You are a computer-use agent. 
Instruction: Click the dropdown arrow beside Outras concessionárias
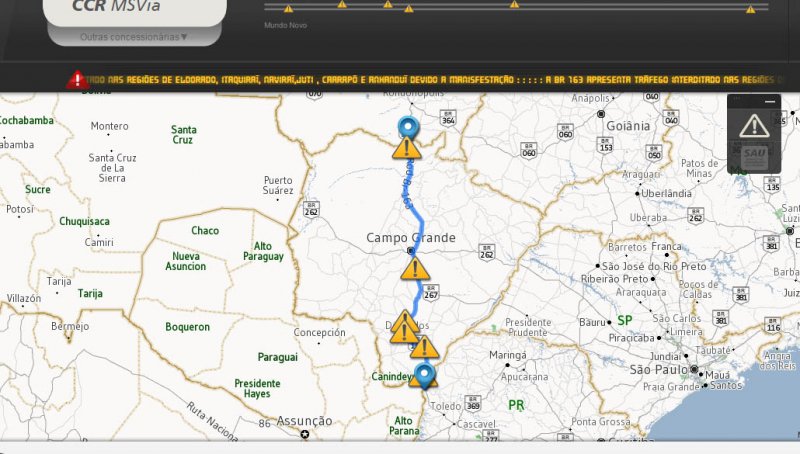(x=184, y=37)
